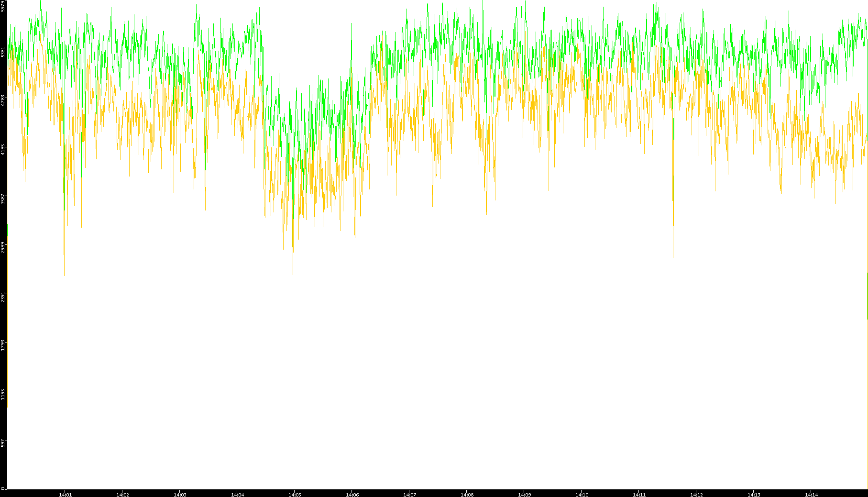
Task: Click the 1793 vertical axis label
Action: pos(3,345)
